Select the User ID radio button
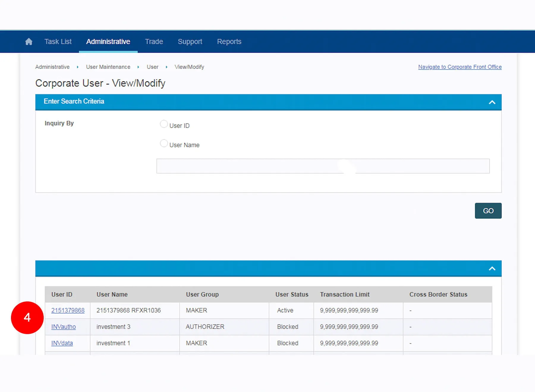This screenshot has height=392, width=535. point(164,124)
